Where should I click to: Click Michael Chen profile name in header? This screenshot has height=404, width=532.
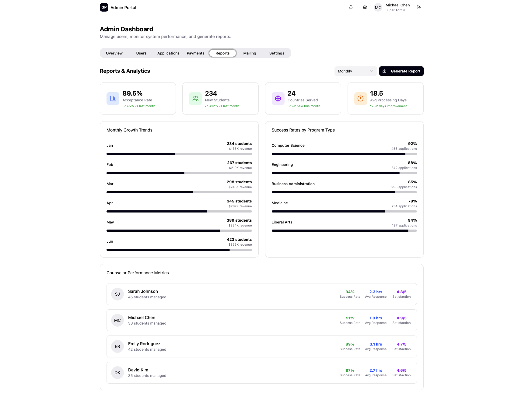[x=397, y=5]
